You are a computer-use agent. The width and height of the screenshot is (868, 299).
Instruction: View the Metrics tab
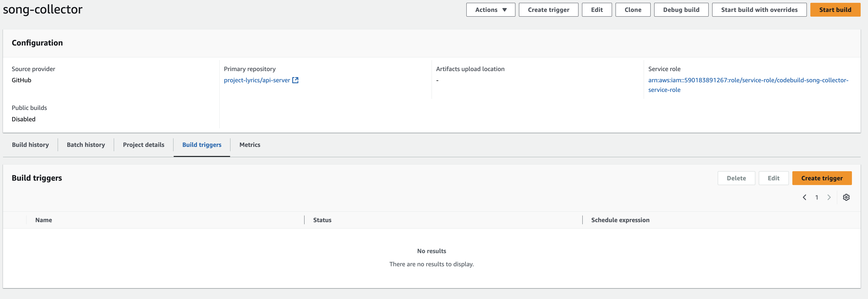(250, 145)
